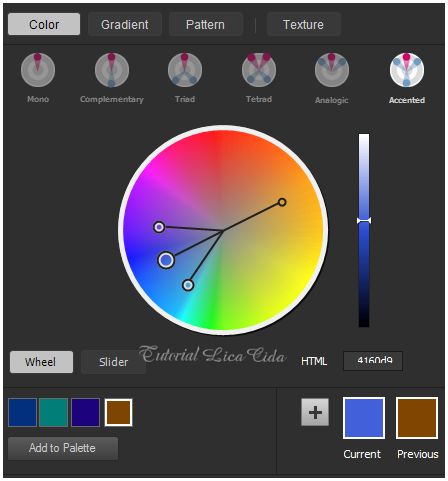Viewport: 448px width, 481px height.
Task: Select the teal palette swatch
Action: coord(53,412)
